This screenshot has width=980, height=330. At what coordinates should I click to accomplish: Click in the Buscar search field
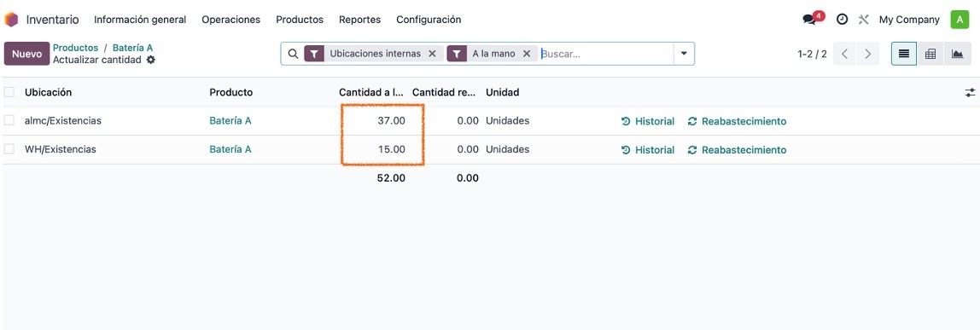click(x=605, y=54)
